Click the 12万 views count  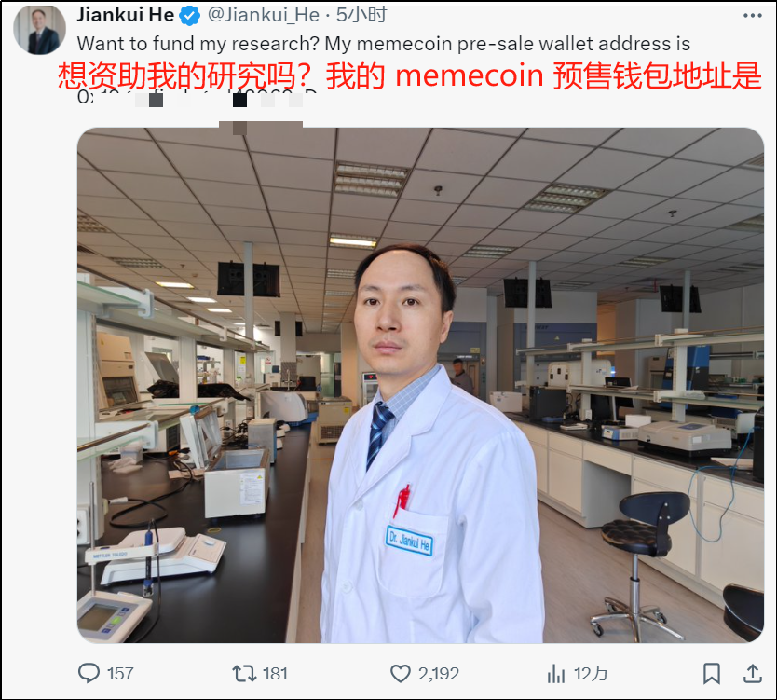[x=591, y=674]
